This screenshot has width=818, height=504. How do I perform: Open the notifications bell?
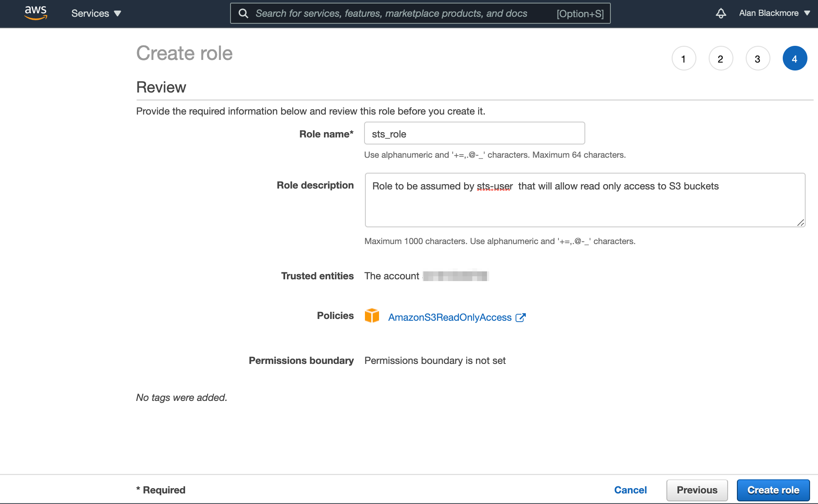point(721,13)
